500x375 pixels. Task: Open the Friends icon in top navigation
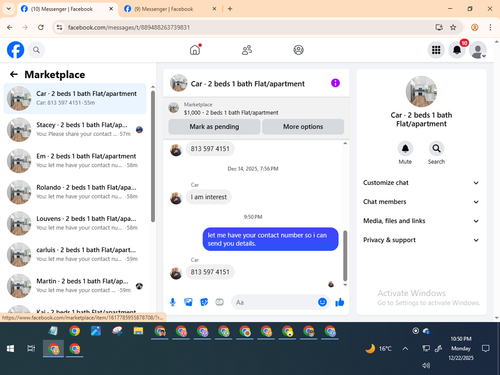pos(247,50)
